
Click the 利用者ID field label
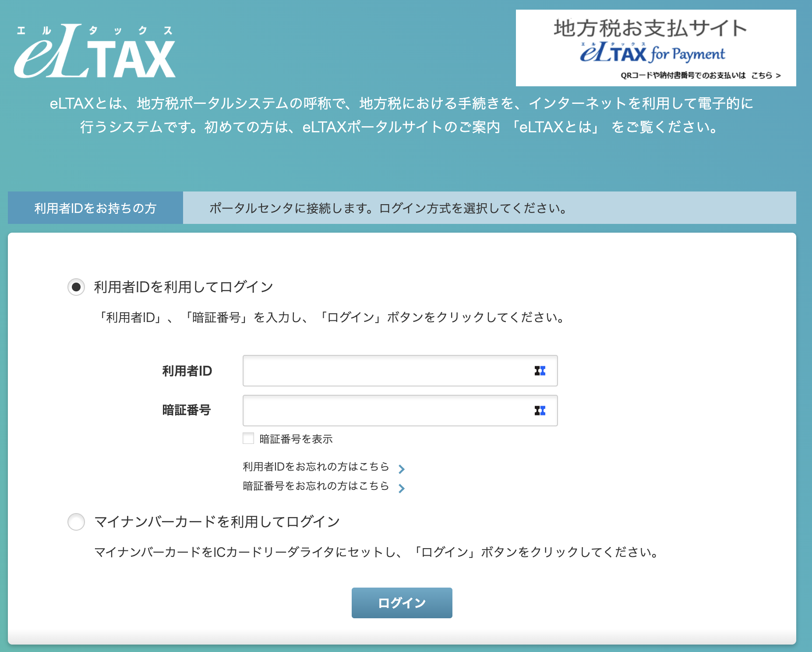[187, 371]
